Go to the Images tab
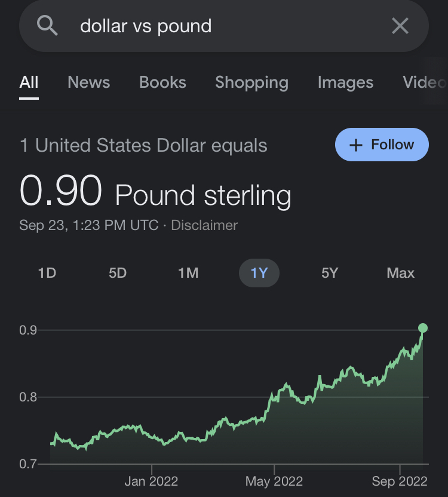This screenshot has height=497, width=448. [345, 82]
